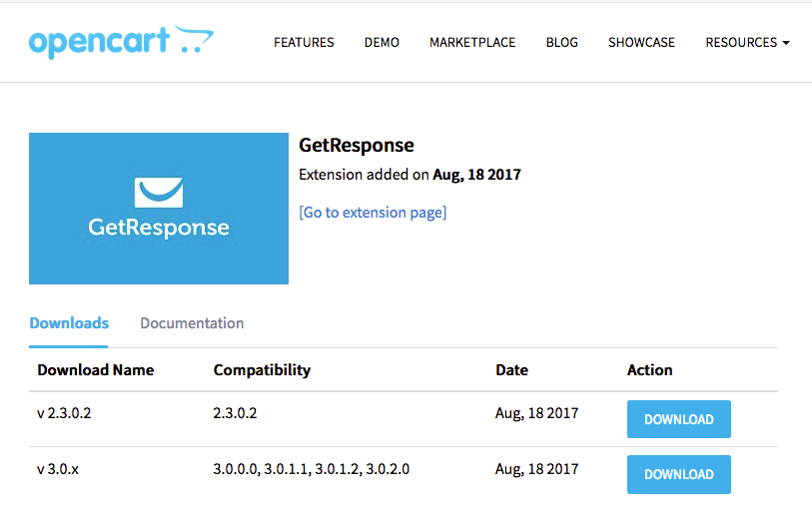Go to the Marketplace
Screen dimensions: 812x517
tap(472, 43)
